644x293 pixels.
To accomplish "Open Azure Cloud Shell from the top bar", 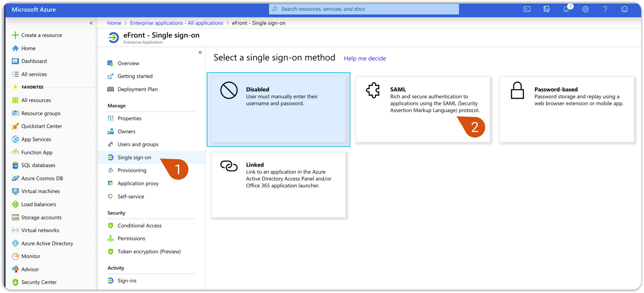I will pos(527,9).
